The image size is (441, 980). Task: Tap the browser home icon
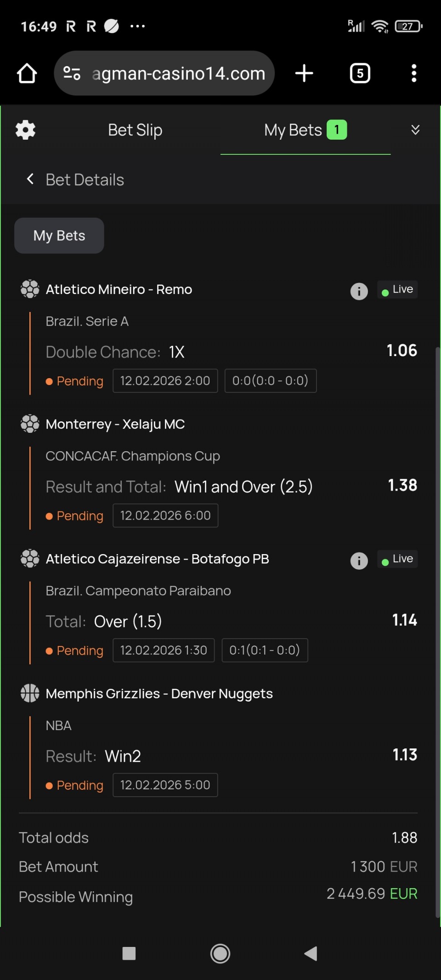point(27,74)
